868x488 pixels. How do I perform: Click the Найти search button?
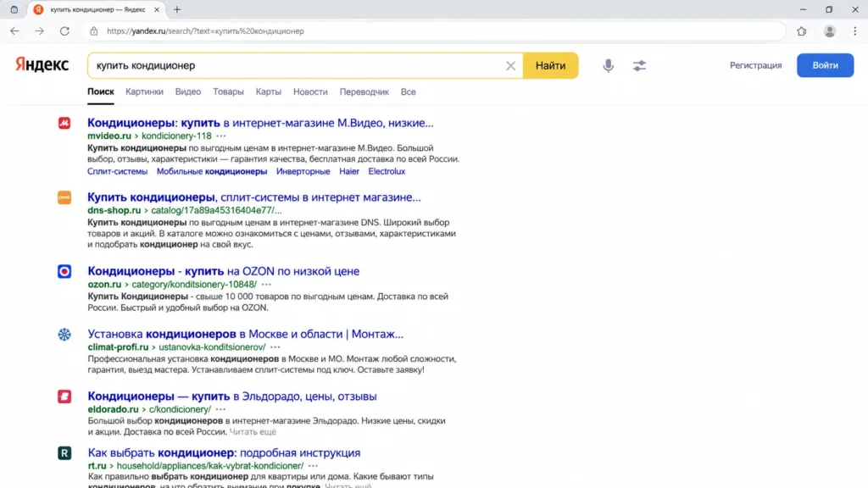550,65
